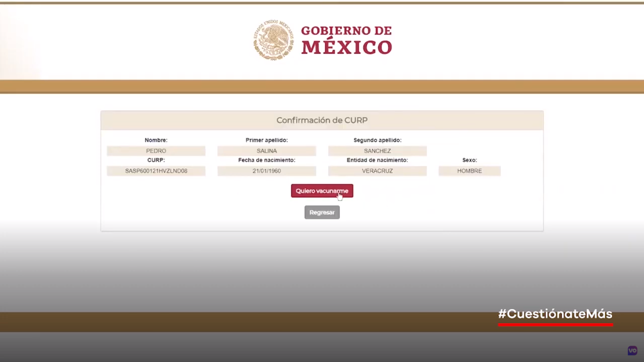Screen dimensions: 644x362
Task: Click the Nombre label above the name field
Action: coord(156,140)
